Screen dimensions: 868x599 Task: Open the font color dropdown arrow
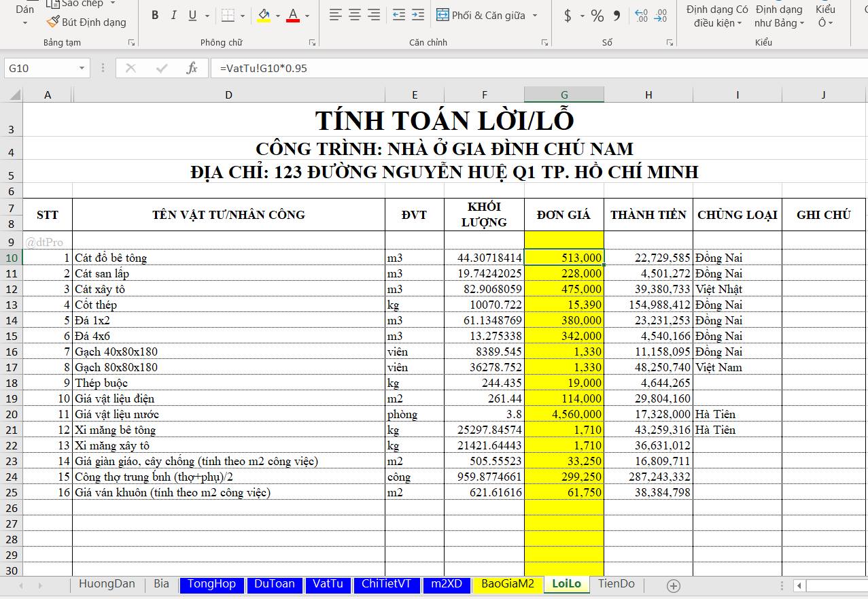[307, 16]
